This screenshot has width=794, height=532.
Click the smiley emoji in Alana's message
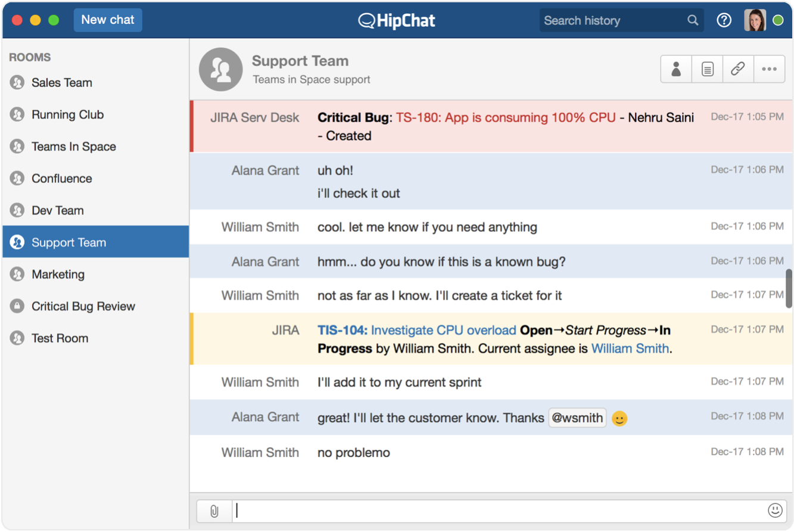click(619, 419)
